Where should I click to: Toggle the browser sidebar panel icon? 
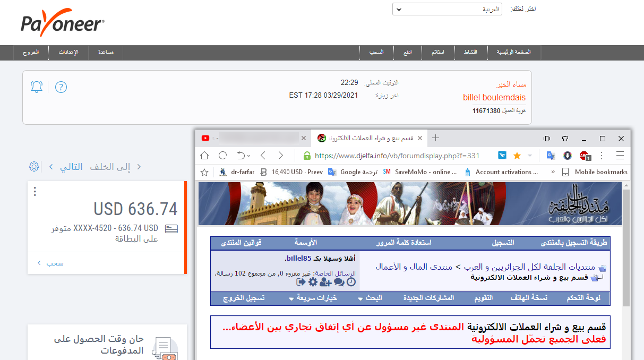(546, 138)
